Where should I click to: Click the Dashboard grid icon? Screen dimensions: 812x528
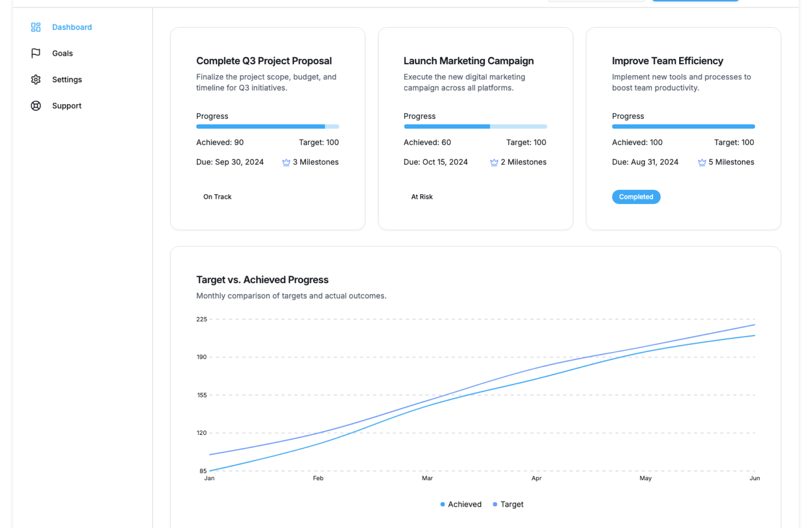(x=36, y=27)
